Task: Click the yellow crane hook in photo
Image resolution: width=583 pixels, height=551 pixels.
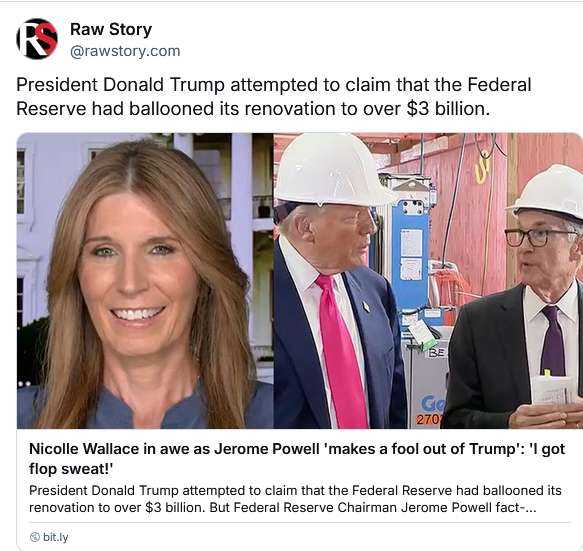Action: 483,167
